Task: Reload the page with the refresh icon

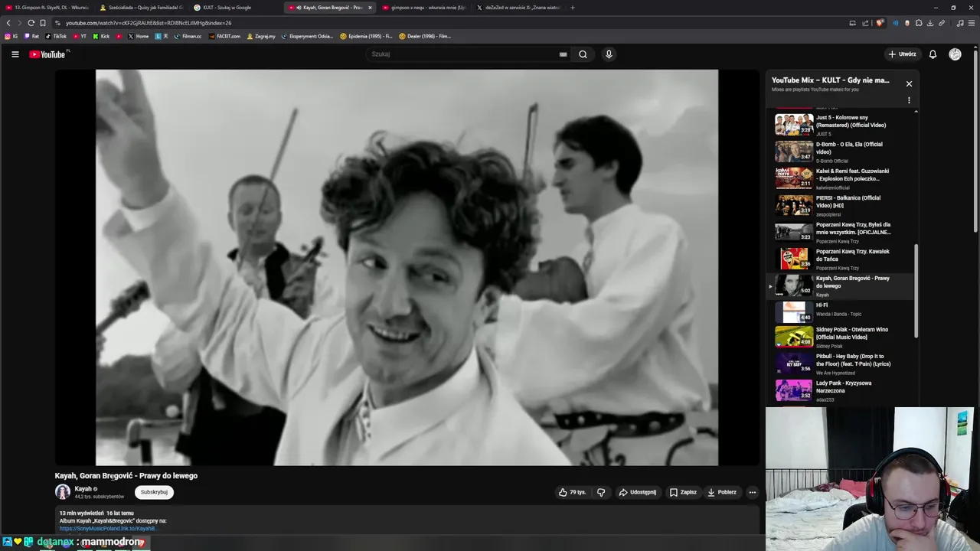Action: point(31,23)
